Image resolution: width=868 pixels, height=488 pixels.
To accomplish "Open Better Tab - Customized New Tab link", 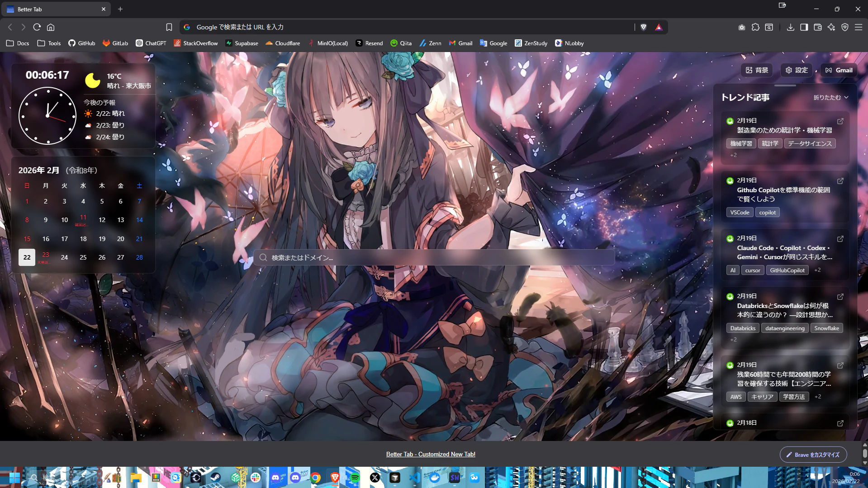I will [x=431, y=454].
